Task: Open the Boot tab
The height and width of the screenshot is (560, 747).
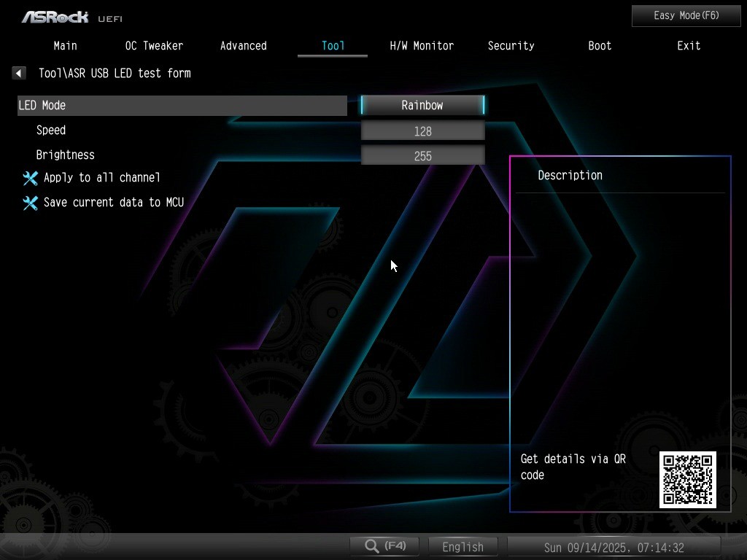Action: [600, 46]
